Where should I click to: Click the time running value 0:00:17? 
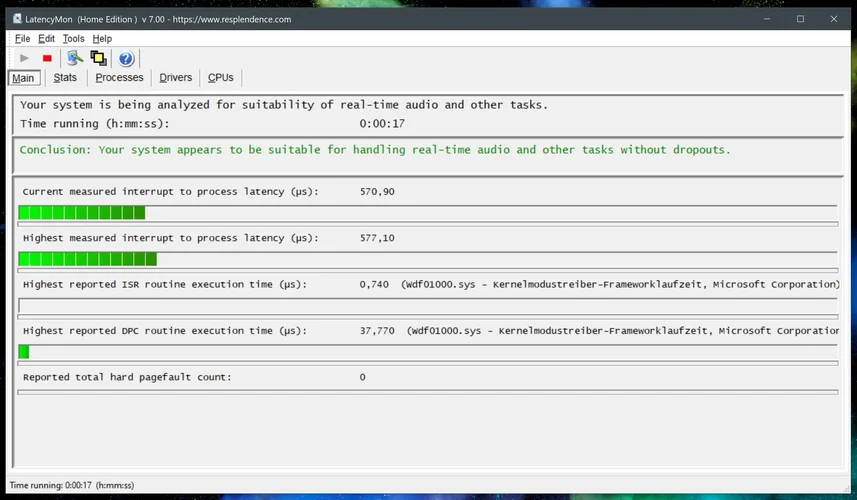pos(382,124)
